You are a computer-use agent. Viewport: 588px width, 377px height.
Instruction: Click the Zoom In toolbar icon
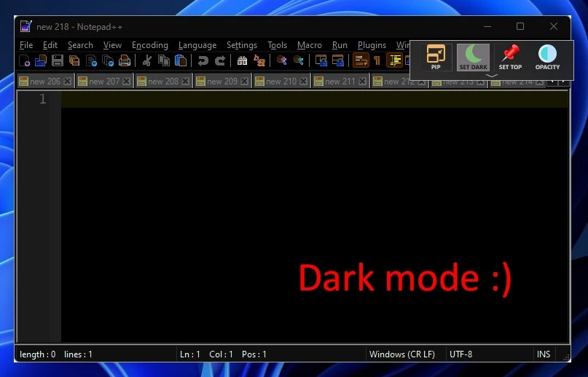(x=282, y=60)
